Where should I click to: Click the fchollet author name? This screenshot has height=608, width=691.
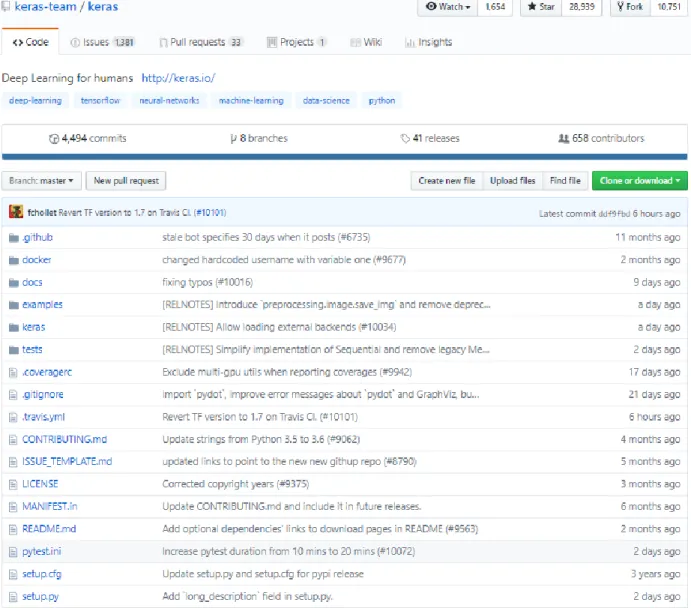42,213
